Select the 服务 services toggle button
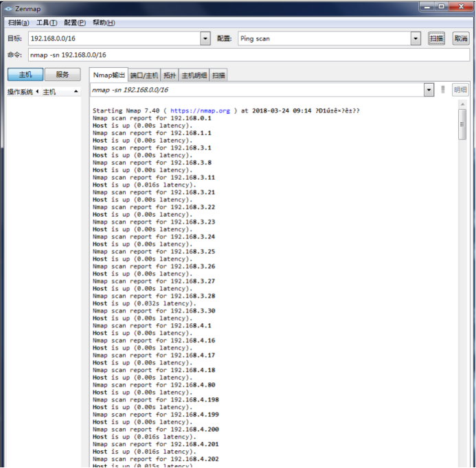Viewport: 476px width, 468px height. click(x=63, y=74)
